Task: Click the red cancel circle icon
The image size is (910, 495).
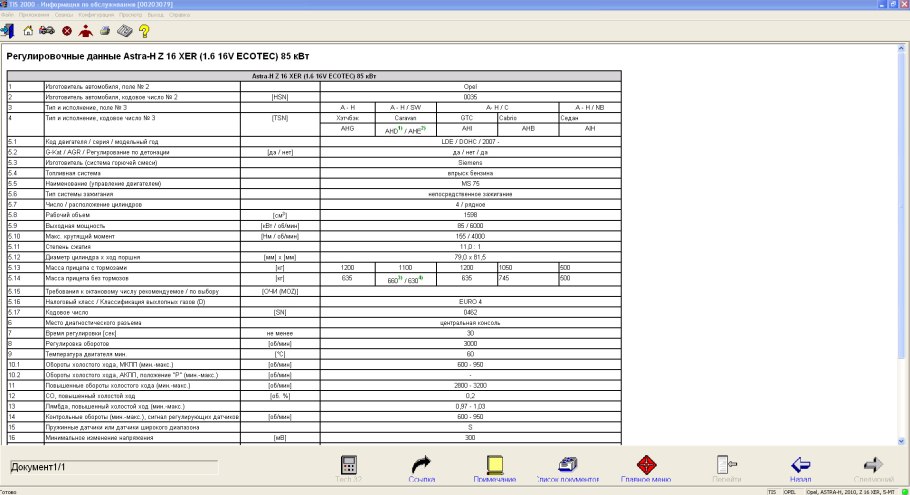Action: click(67, 31)
